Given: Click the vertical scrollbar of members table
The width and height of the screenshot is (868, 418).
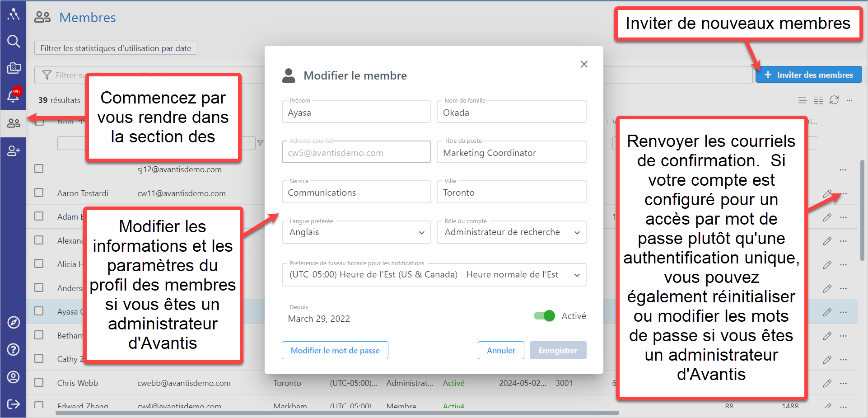Looking at the screenshot, I should [862, 210].
